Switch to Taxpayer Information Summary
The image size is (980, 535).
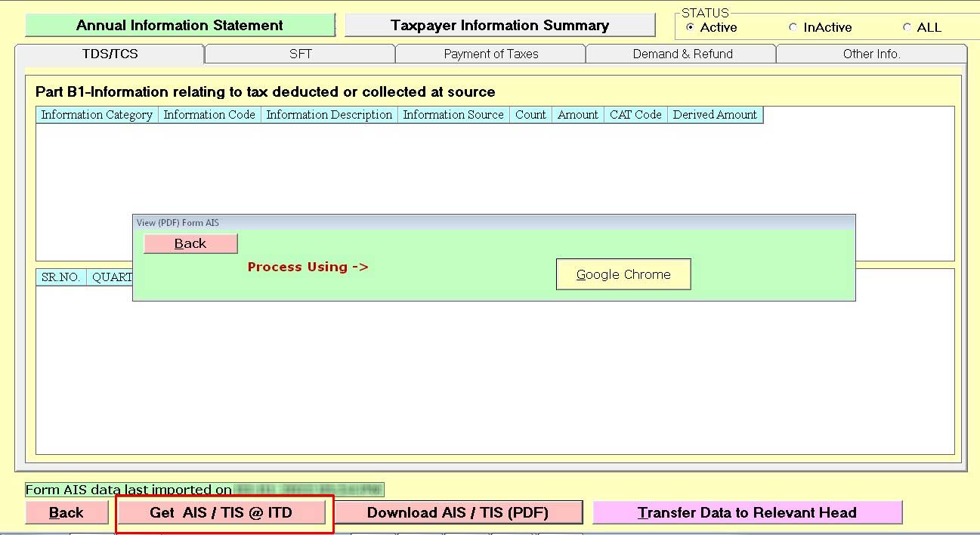pyautogui.click(x=499, y=26)
